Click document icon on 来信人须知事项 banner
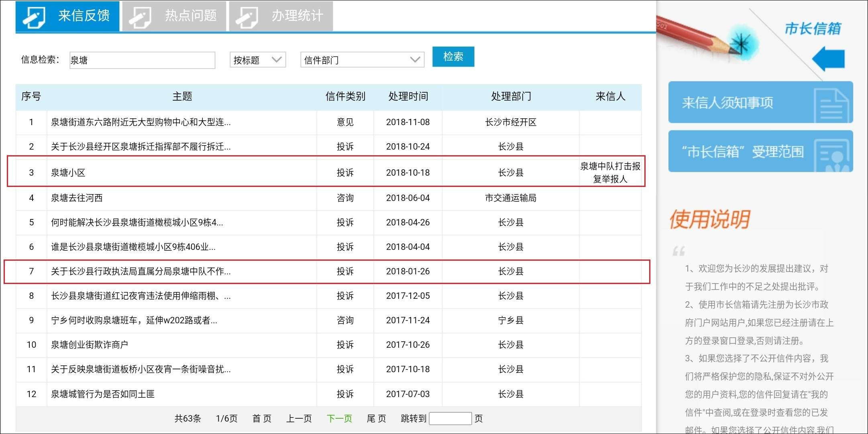Screen dimensions: 868x434 click(832, 105)
